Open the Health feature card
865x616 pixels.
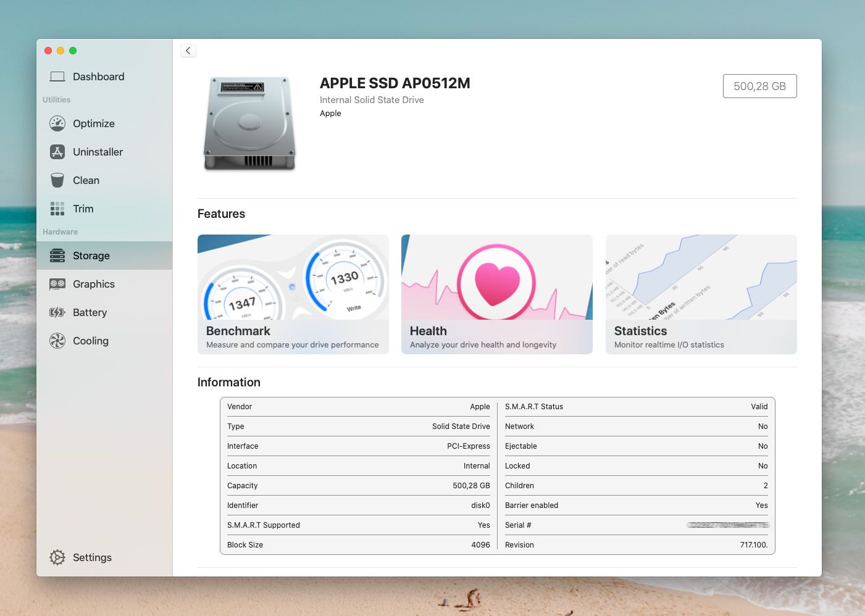pos(497,294)
